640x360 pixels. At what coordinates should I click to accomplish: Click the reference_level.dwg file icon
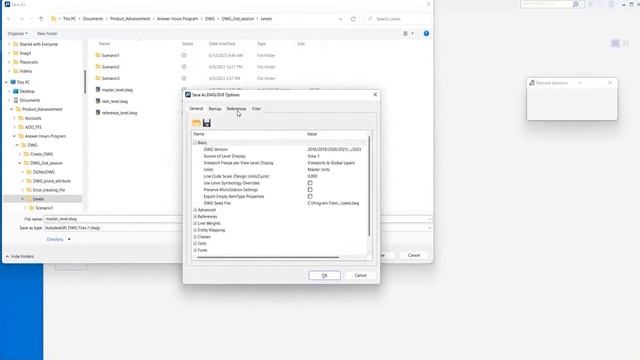click(x=98, y=112)
